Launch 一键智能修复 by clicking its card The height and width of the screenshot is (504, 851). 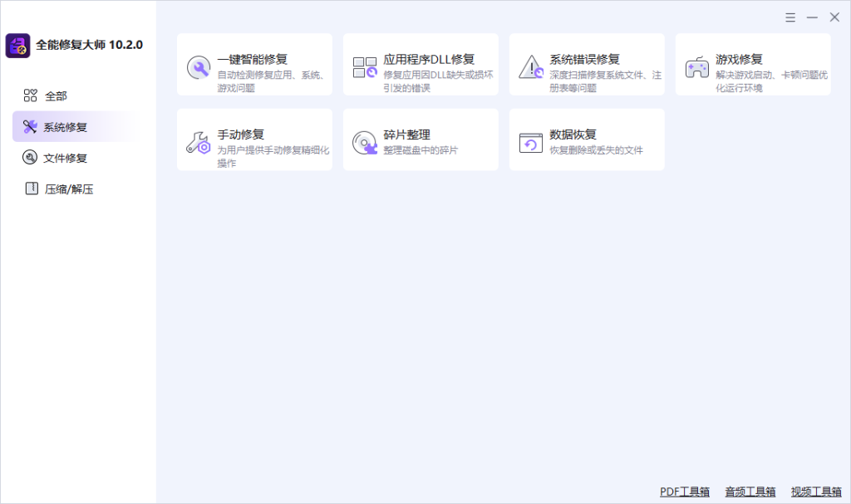(x=254, y=65)
